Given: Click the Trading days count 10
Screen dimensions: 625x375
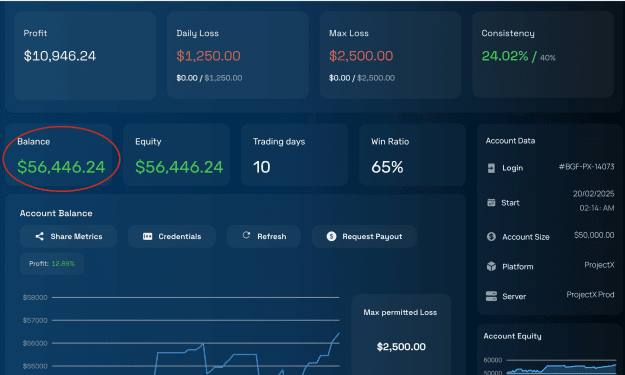Looking at the screenshot, I should pyautogui.click(x=261, y=167).
